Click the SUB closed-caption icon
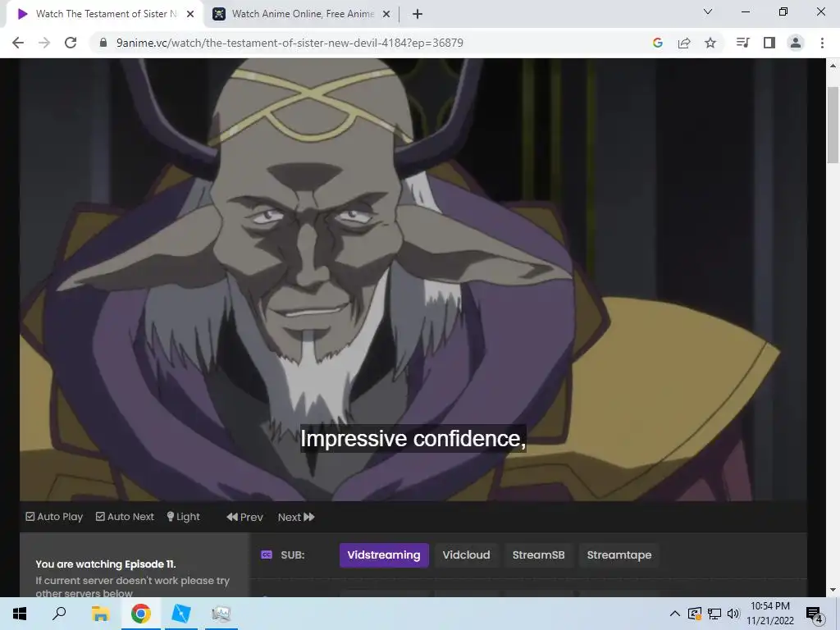 pos(267,555)
